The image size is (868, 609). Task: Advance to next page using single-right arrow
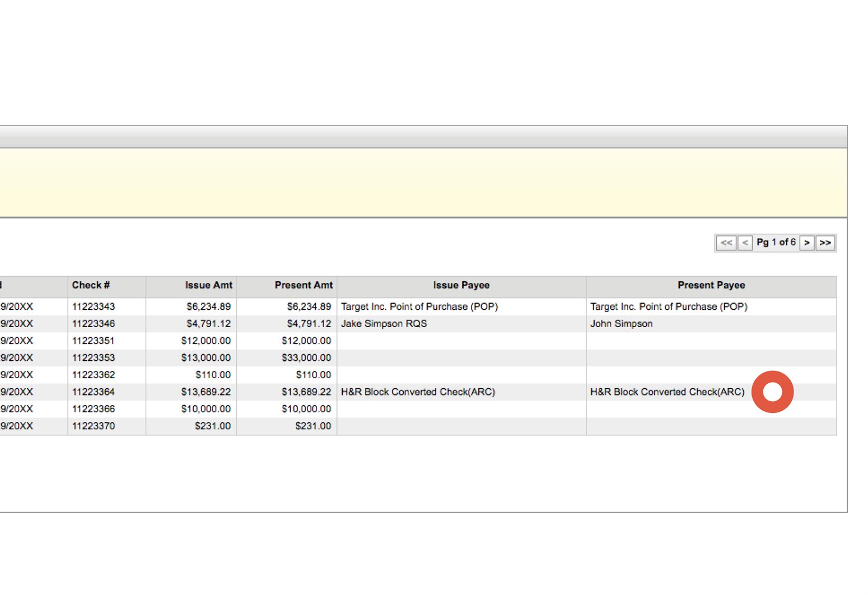coord(807,243)
